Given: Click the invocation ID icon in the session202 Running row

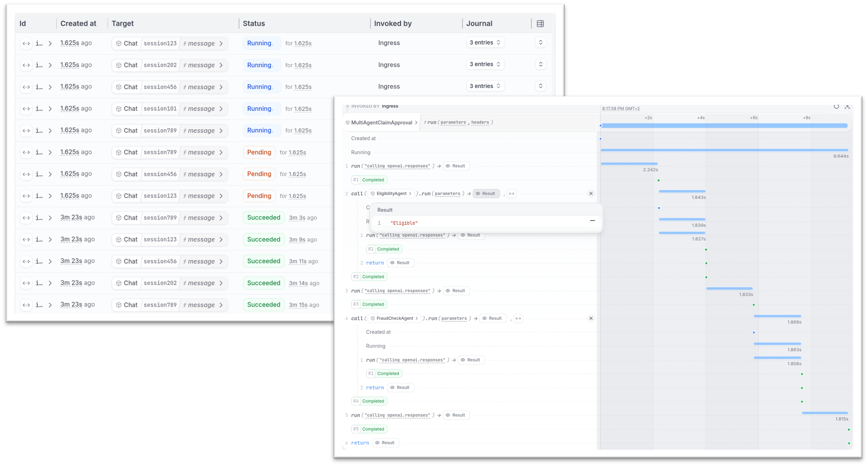Looking at the screenshot, I should pyautogui.click(x=26, y=65).
